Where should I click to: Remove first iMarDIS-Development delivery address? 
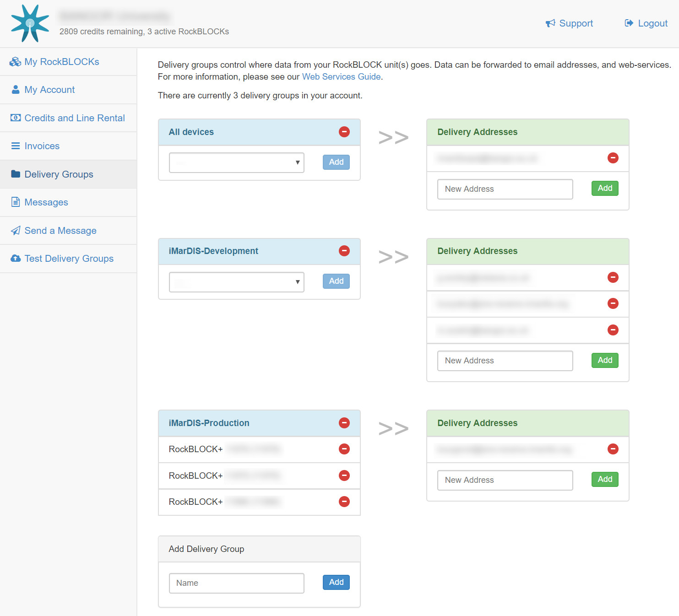(x=613, y=277)
